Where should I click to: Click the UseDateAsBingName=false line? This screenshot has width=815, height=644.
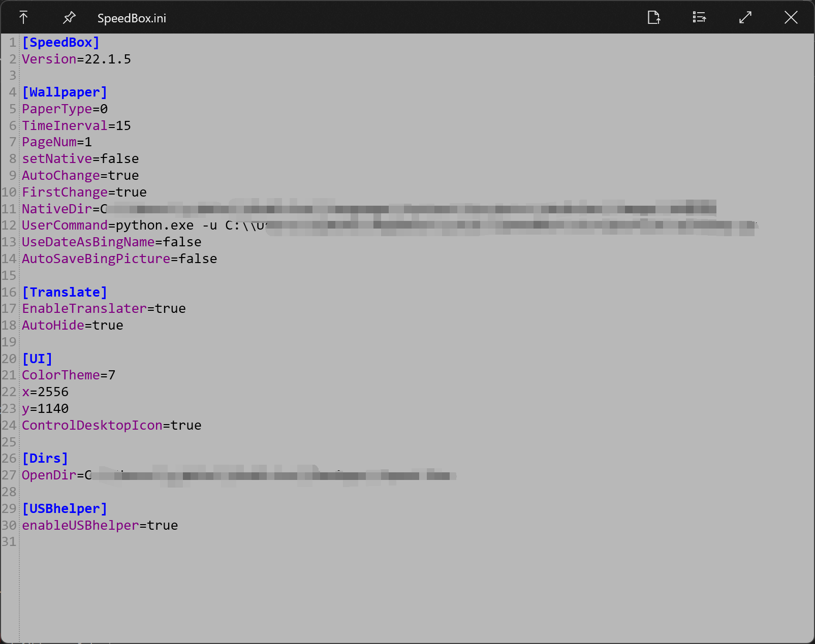pyautogui.click(x=111, y=242)
